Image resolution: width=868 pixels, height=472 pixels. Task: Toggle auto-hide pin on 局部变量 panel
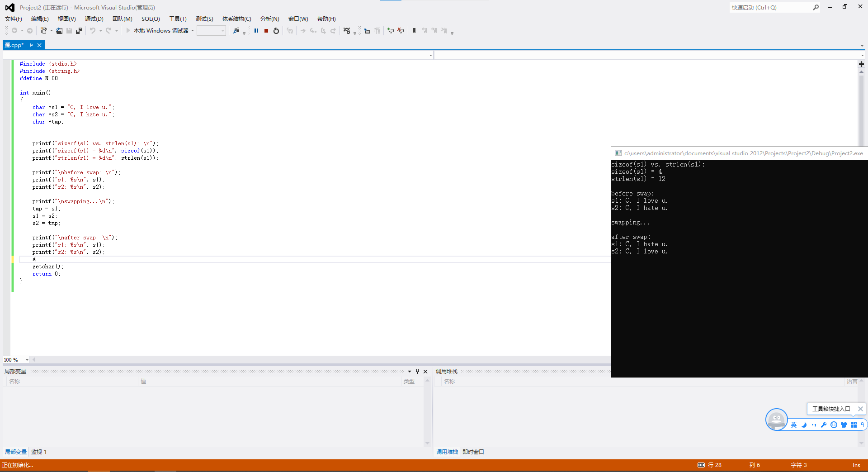pyautogui.click(x=417, y=371)
